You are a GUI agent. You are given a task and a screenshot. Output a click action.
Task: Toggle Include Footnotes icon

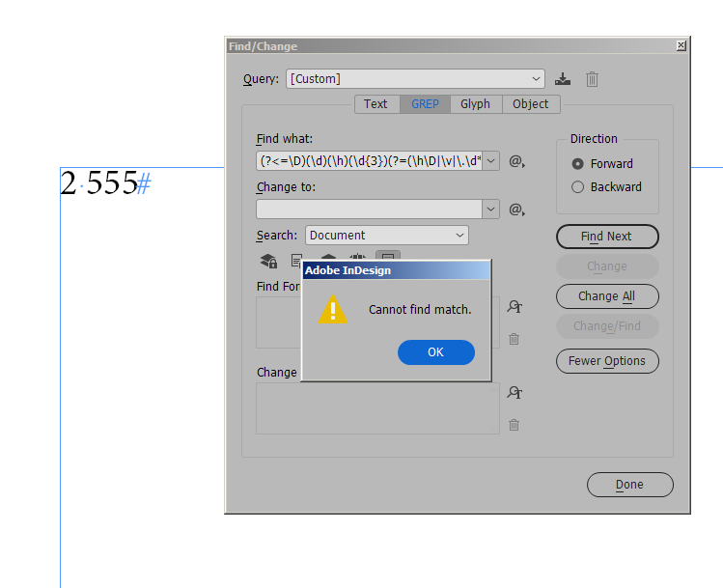click(388, 256)
